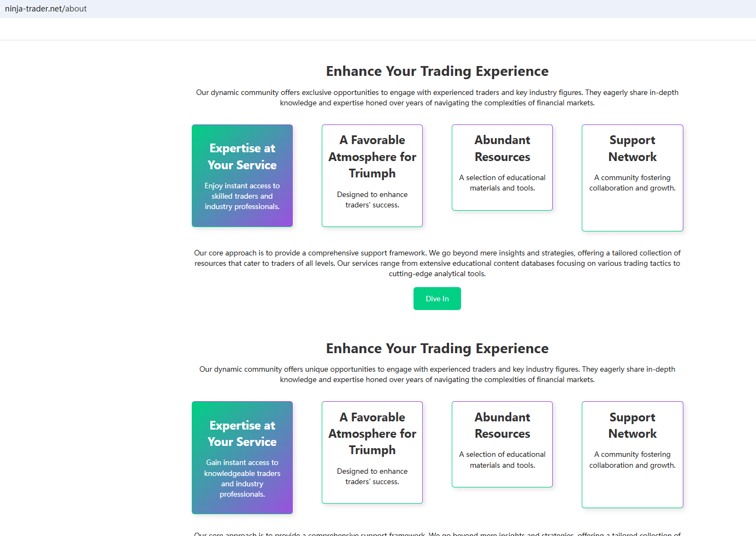Click the first A Favorable Atmosphere for Triumph card
The height and width of the screenshot is (536, 756).
tap(372, 176)
